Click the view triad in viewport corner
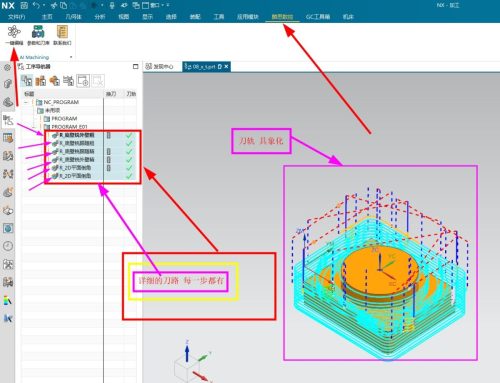500x383 pixels. point(193,362)
